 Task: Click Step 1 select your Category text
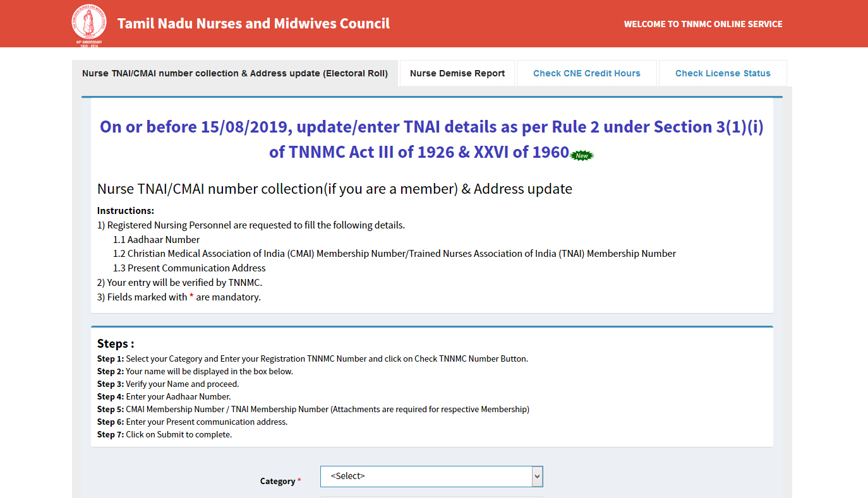pyautogui.click(x=313, y=359)
